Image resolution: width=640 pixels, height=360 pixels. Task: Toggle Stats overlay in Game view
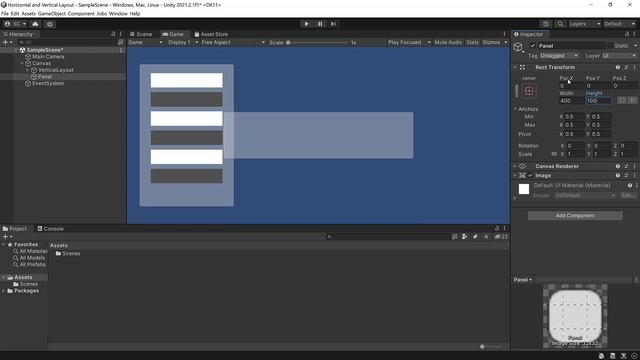[472, 42]
